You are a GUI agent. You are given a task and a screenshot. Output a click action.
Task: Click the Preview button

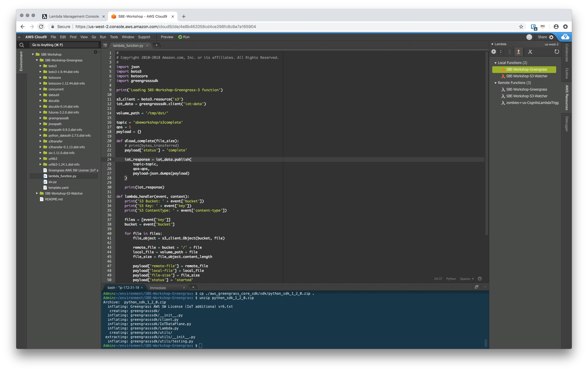(x=167, y=37)
